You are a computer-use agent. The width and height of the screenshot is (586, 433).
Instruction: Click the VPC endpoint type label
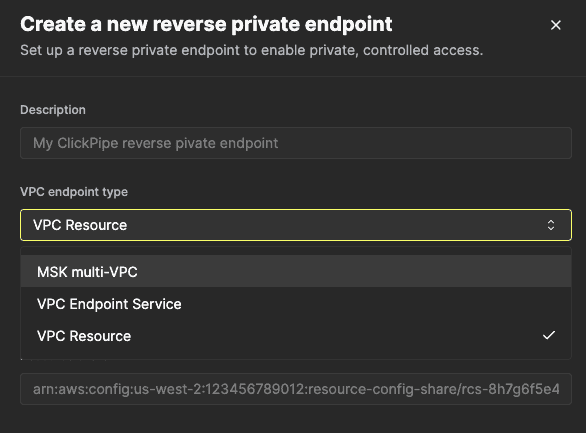point(74,192)
